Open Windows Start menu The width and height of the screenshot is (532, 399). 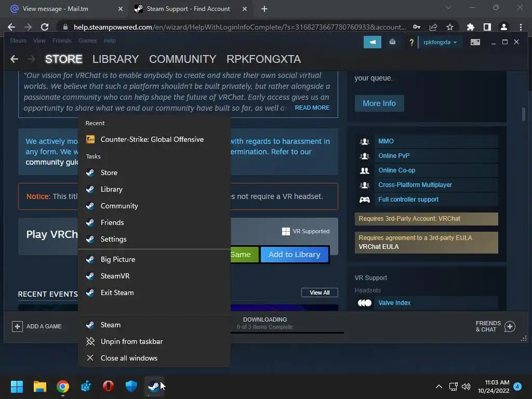click(17, 386)
